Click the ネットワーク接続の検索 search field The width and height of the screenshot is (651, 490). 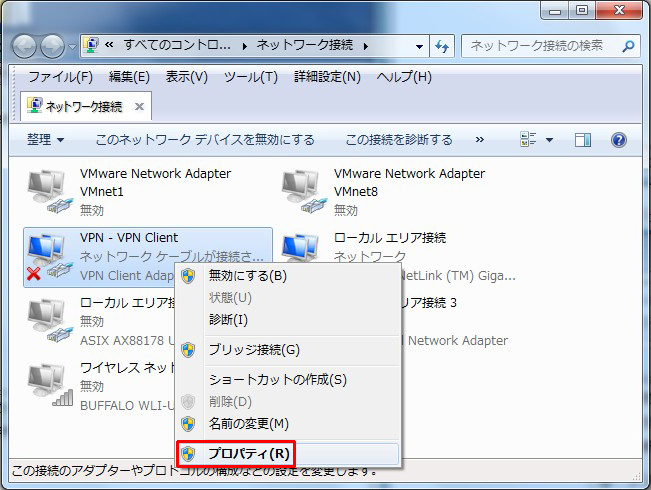[540, 46]
